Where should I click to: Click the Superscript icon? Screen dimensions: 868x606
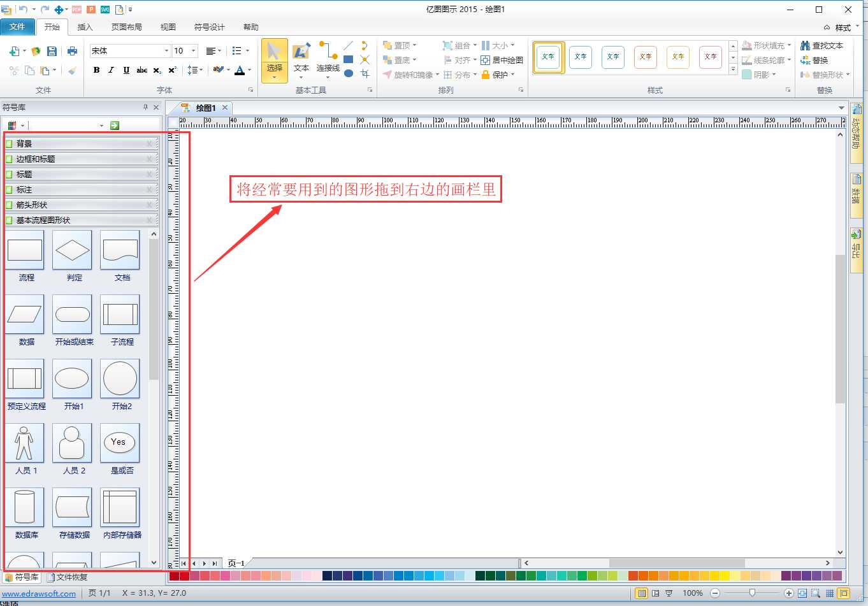[173, 70]
